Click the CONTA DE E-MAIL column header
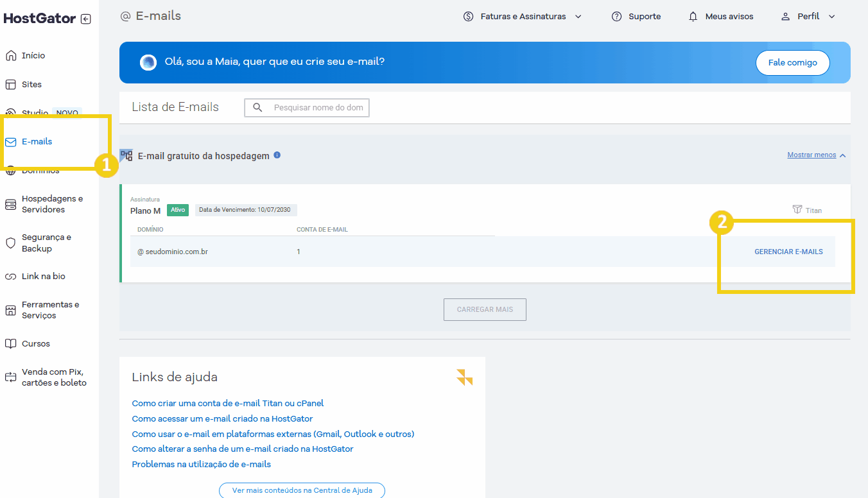This screenshot has height=498, width=868. pos(322,229)
